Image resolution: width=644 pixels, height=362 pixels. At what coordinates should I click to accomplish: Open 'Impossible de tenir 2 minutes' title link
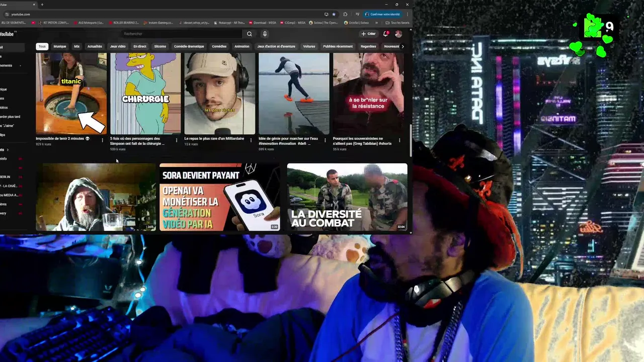(63, 138)
